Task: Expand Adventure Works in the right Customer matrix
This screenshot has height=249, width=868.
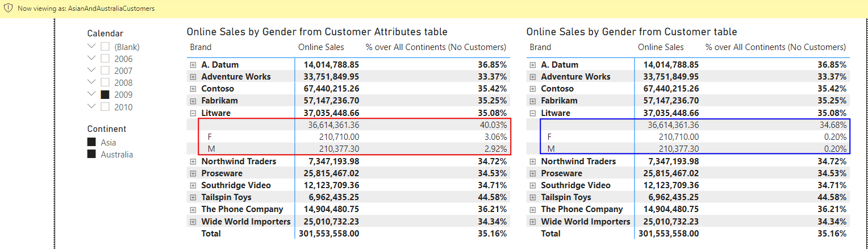Action: pos(533,77)
